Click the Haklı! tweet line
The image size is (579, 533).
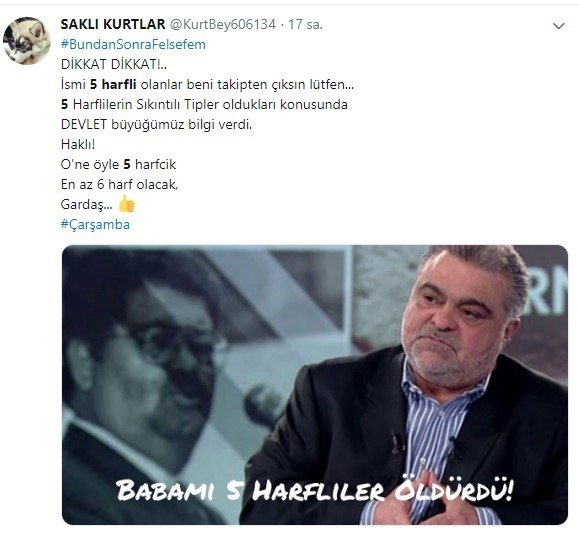coord(78,144)
